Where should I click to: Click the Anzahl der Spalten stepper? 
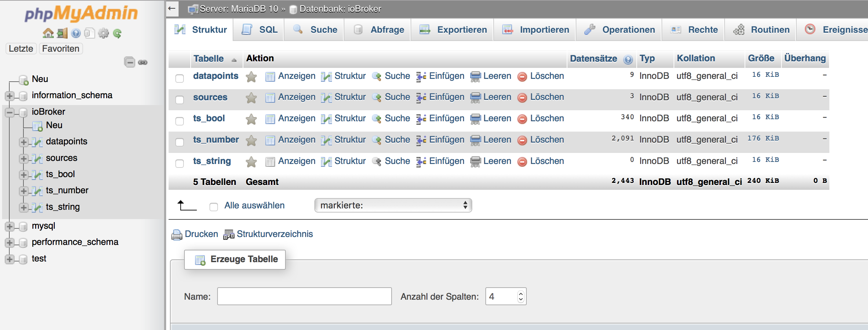click(521, 296)
